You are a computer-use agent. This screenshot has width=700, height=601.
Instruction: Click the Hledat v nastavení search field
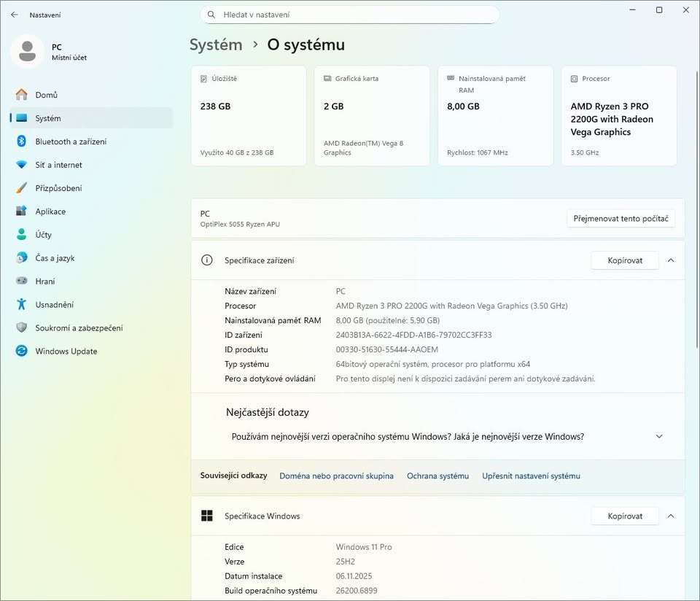click(x=350, y=15)
